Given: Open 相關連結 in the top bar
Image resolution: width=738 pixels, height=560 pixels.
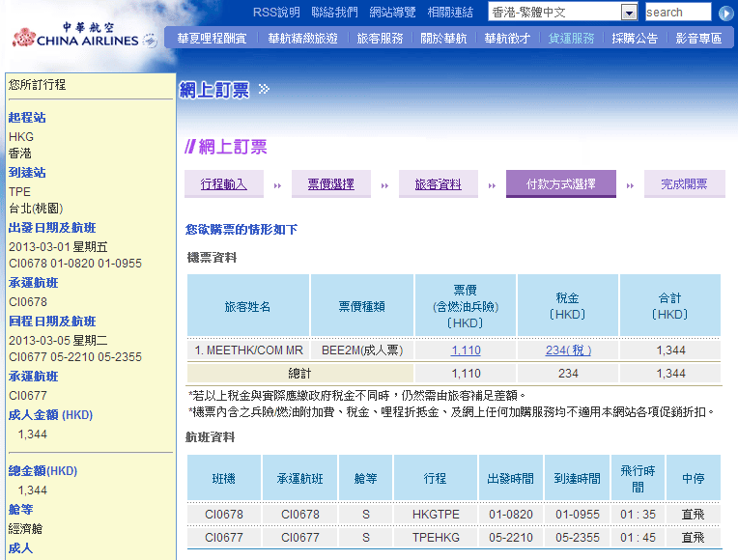Looking at the screenshot, I should (x=450, y=13).
